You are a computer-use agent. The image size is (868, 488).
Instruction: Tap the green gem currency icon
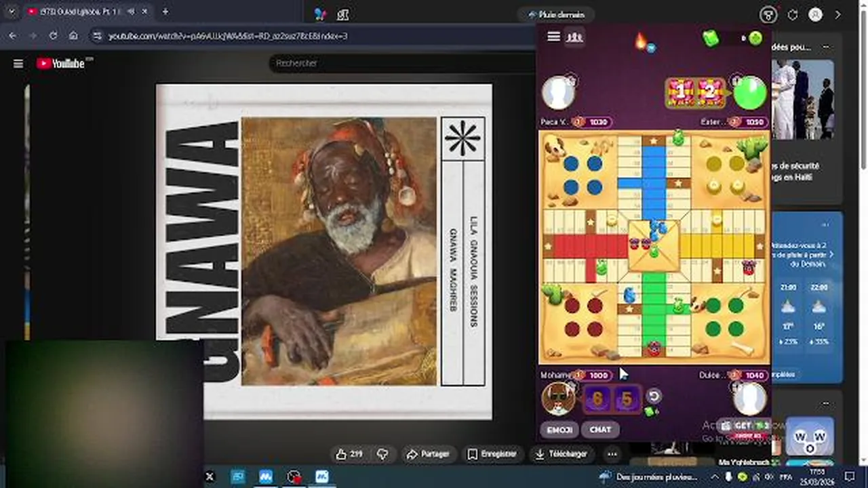[x=710, y=39]
